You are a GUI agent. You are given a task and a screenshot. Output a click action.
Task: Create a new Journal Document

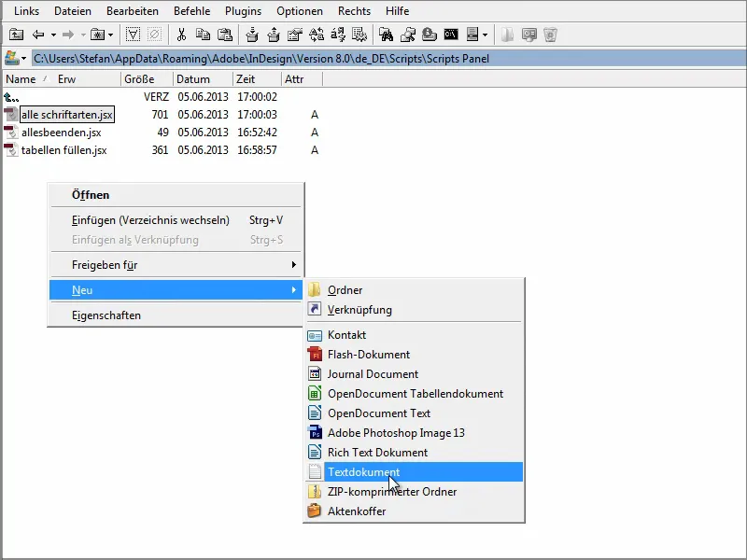point(414,374)
